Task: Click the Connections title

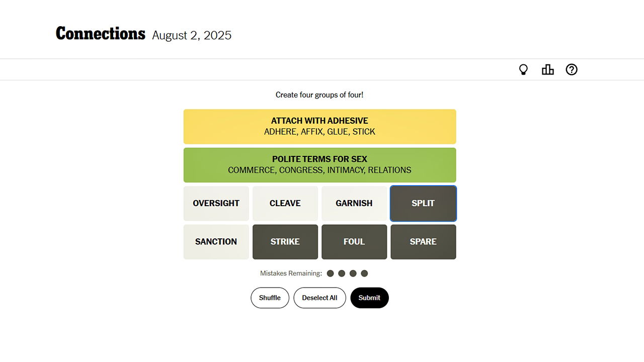Action: click(x=100, y=34)
